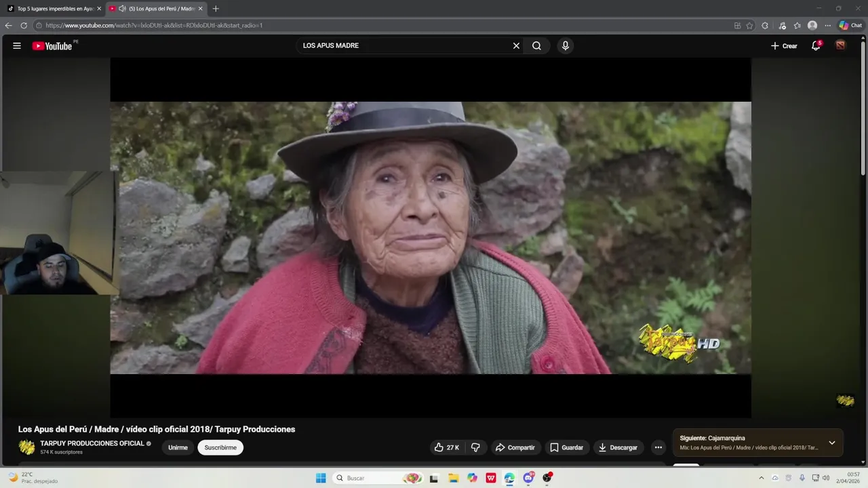Switch to Top 5 lugares imperdibles tab
868x488 pixels.
point(54,9)
